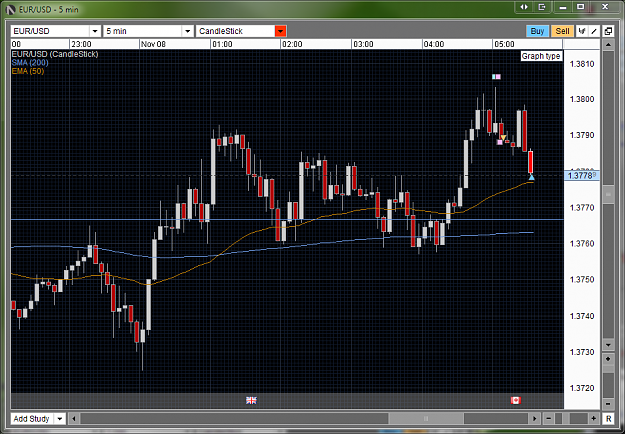The width and height of the screenshot is (625, 434).
Task: Click the SMA (200) legend label
Action: [x=30, y=63]
